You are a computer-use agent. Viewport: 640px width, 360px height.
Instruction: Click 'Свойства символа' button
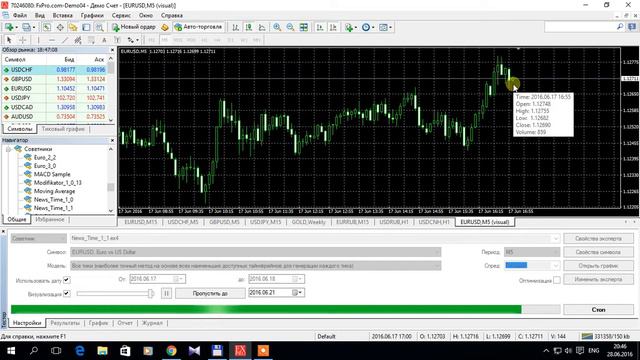pyautogui.click(x=598, y=252)
